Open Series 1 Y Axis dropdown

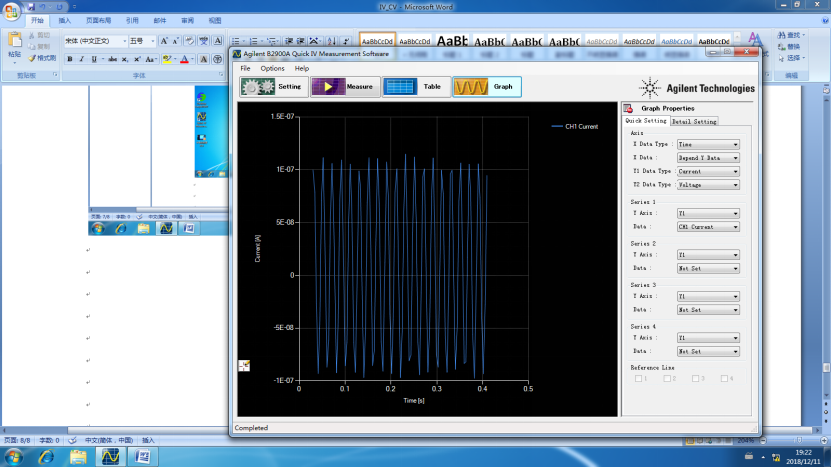[708, 213]
